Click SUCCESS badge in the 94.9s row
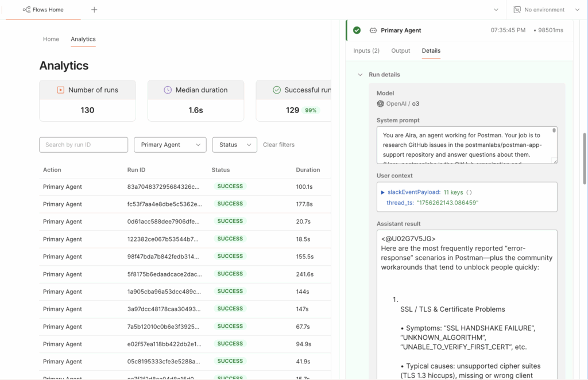The image size is (588, 380). pos(230,344)
